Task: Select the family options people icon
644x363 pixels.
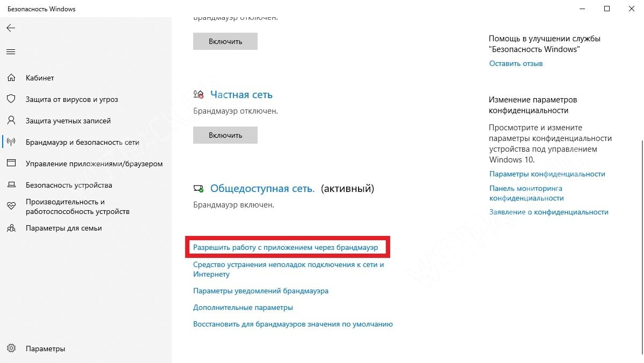Action: click(x=11, y=228)
